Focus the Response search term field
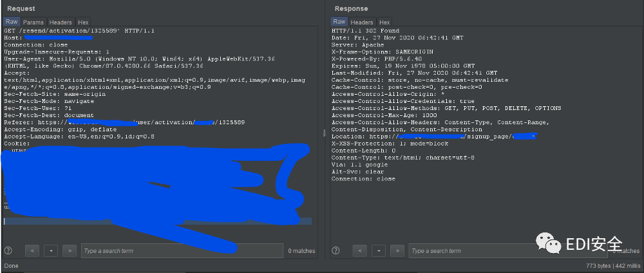This screenshot has width=644, height=273. click(509, 250)
